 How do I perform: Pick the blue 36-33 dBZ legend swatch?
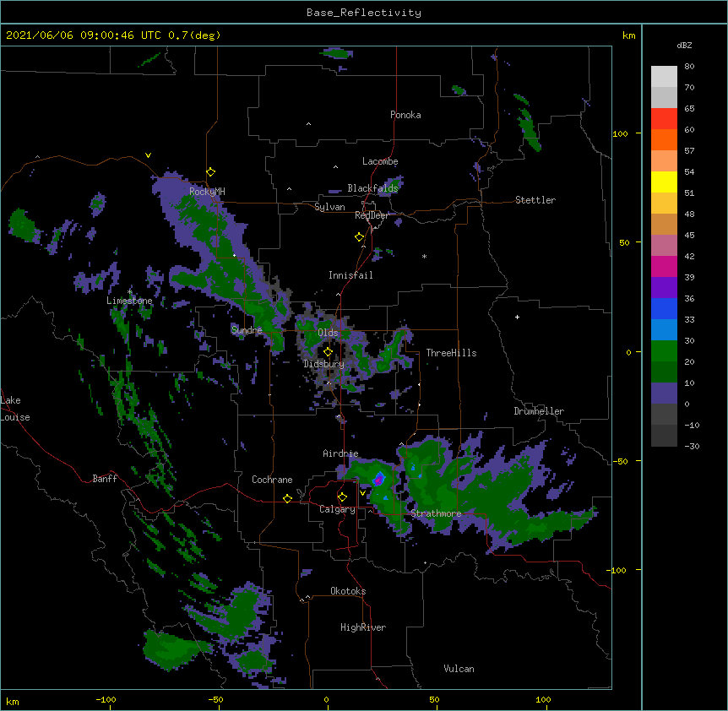(664, 309)
